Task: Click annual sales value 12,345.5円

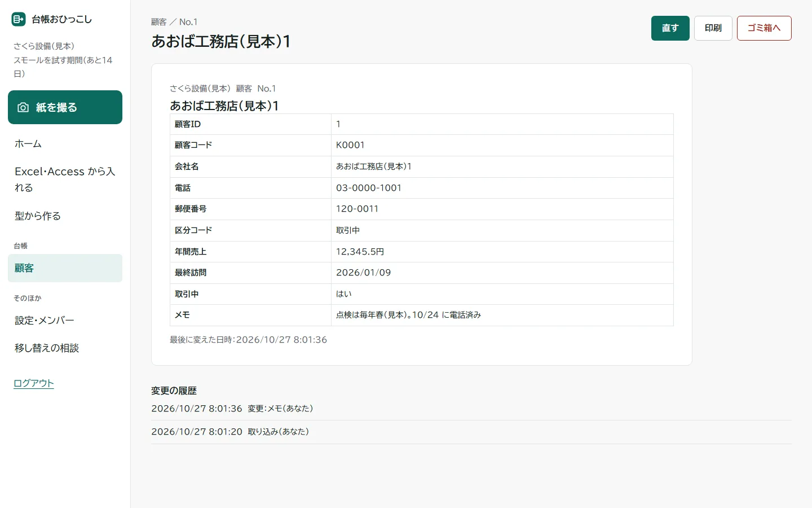Action: tap(360, 252)
